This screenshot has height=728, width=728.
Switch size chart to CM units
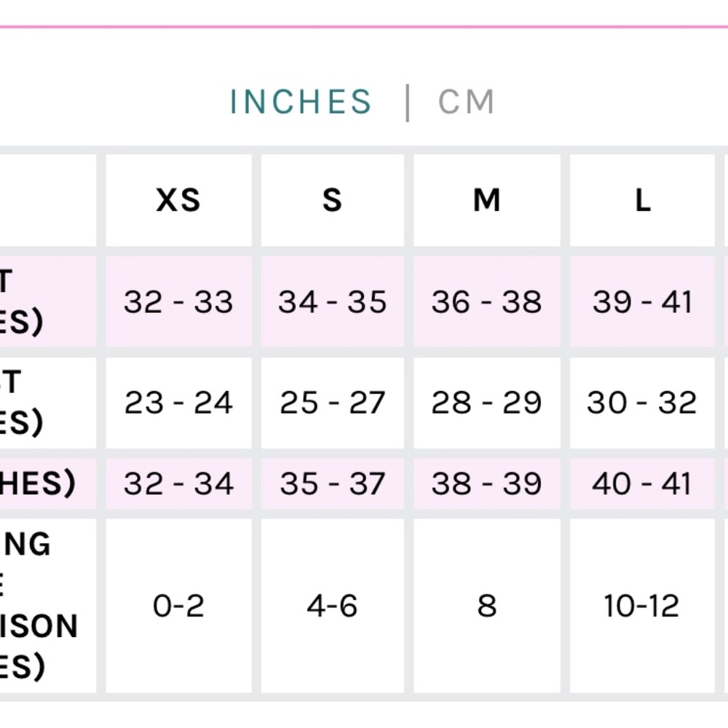point(467,102)
